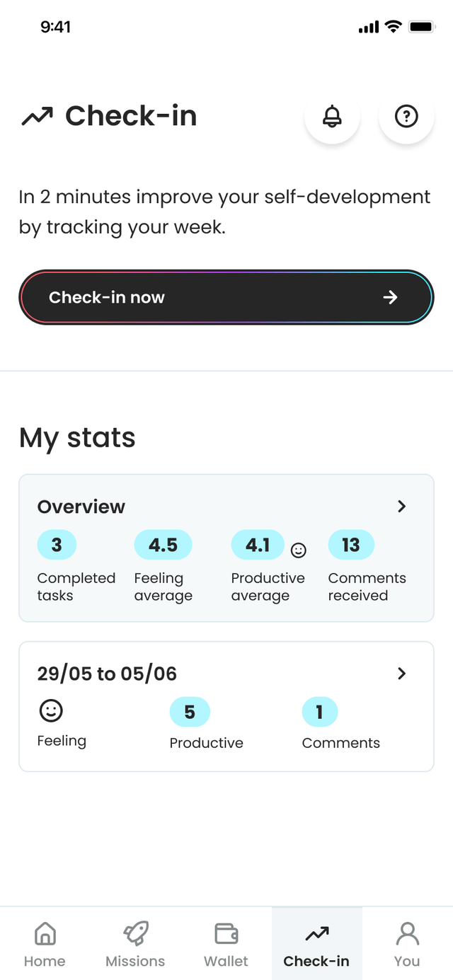Tap the 13 Comments received badge

(351, 545)
